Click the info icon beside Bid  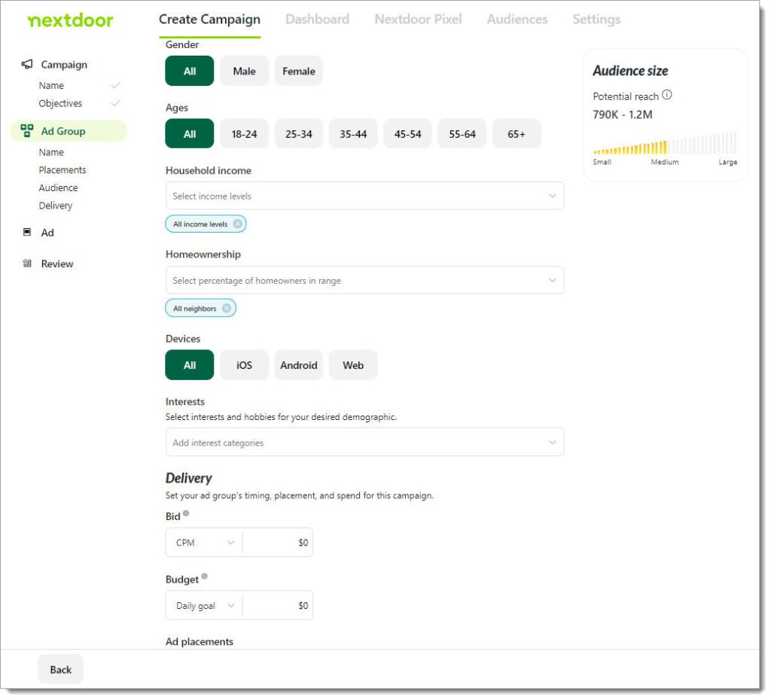click(184, 513)
